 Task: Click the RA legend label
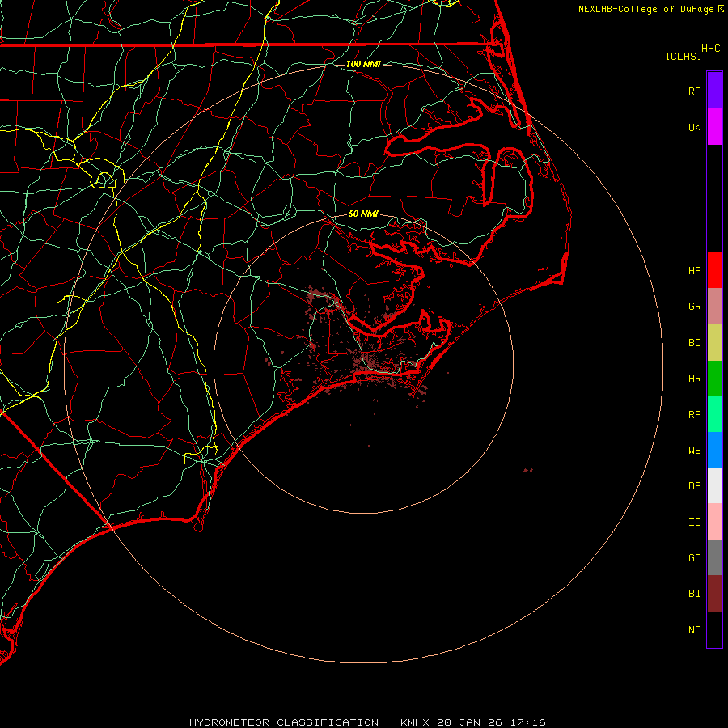(694, 415)
